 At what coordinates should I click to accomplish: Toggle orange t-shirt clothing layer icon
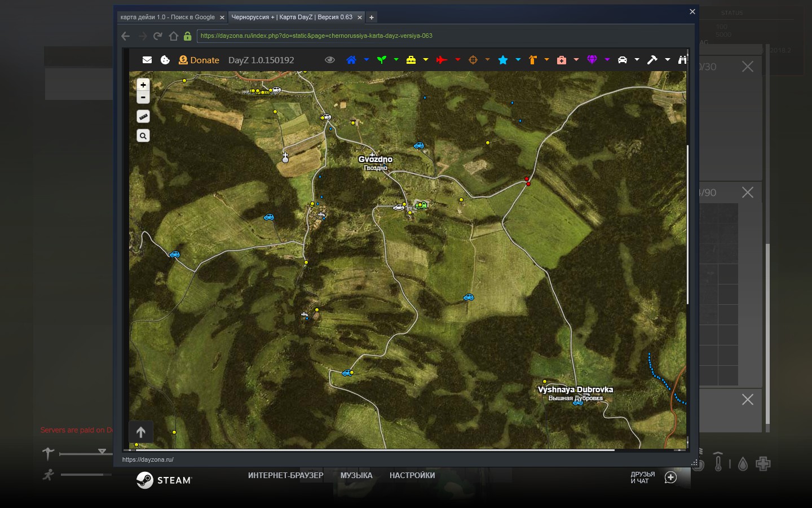pyautogui.click(x=532, y=60)
